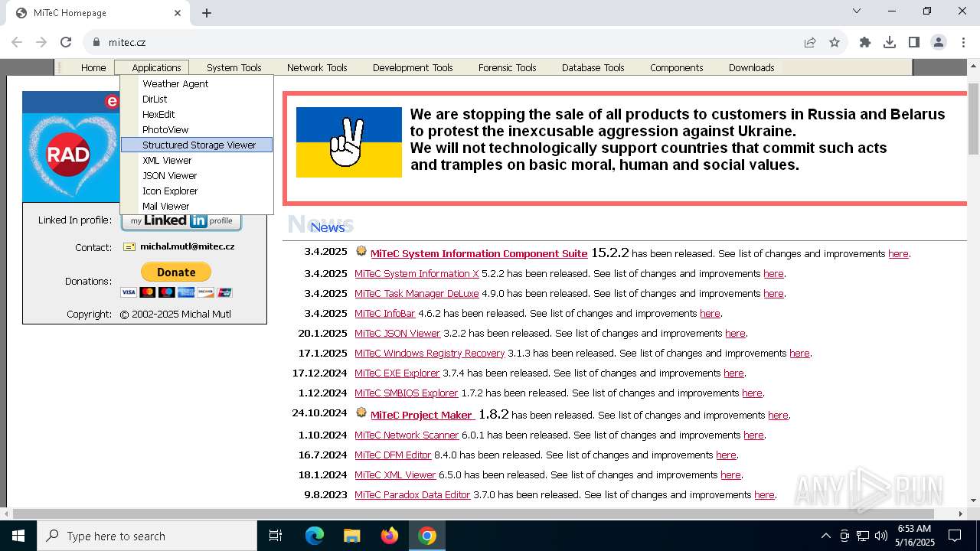The height and width of the screenshot is (551, 980).
Task: Open the Chrome profile avatar
Action: tap(939, 43)
